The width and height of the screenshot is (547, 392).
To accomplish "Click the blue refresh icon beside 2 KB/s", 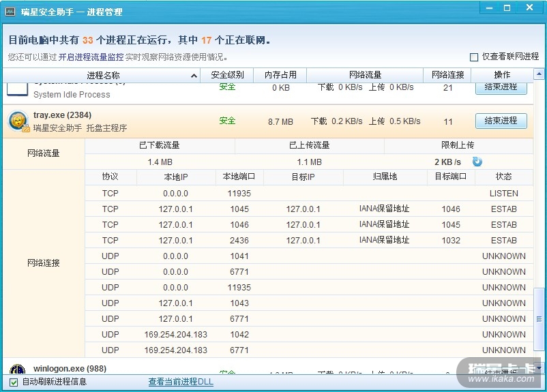I will pyautogui.click(x=477, y=162).
